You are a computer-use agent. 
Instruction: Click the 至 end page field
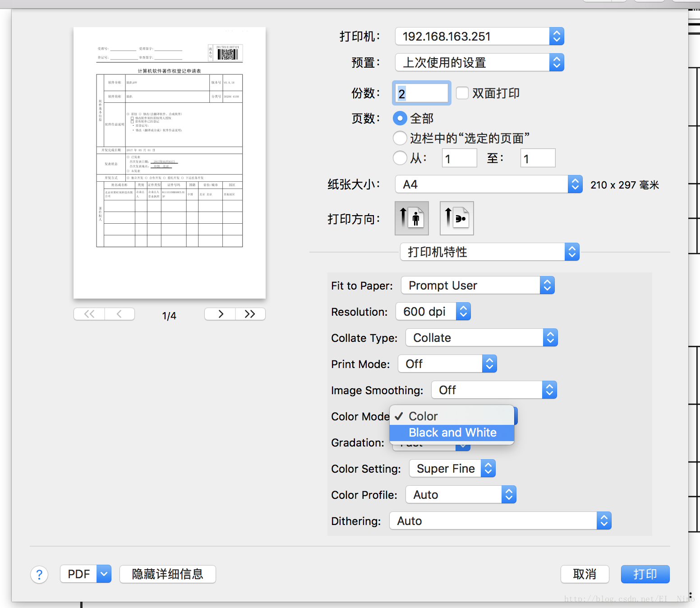[x=538, y=158]
